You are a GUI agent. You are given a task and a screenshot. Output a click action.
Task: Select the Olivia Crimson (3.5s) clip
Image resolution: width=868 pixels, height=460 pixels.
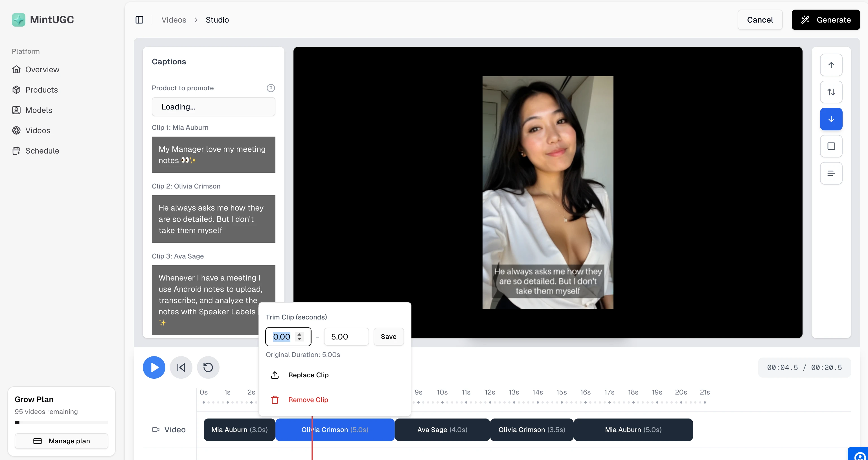532,430
